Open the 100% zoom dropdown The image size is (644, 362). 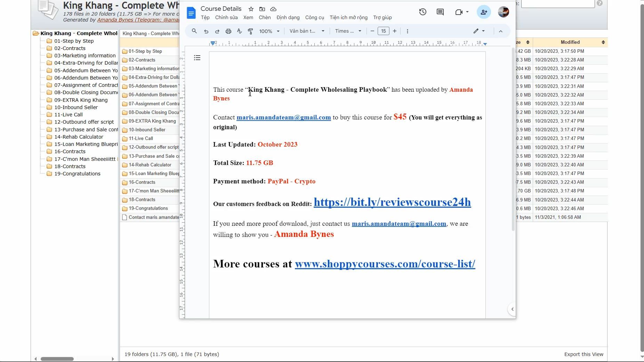click(x=269, y=31)
